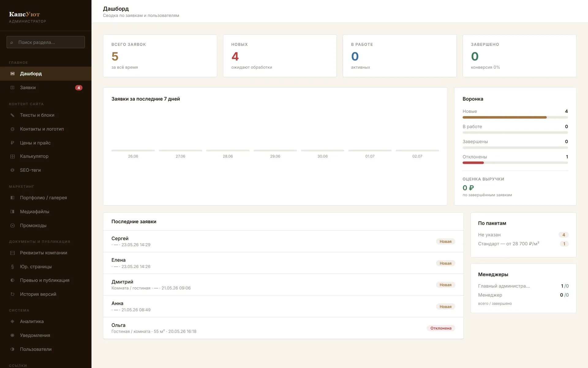Go to the SEO-теги section

pos(46,170)
